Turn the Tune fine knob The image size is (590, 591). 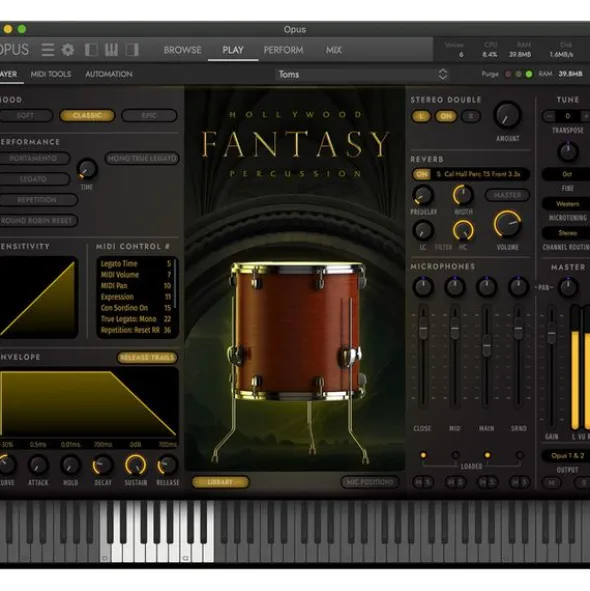click(x=568, y=152)
